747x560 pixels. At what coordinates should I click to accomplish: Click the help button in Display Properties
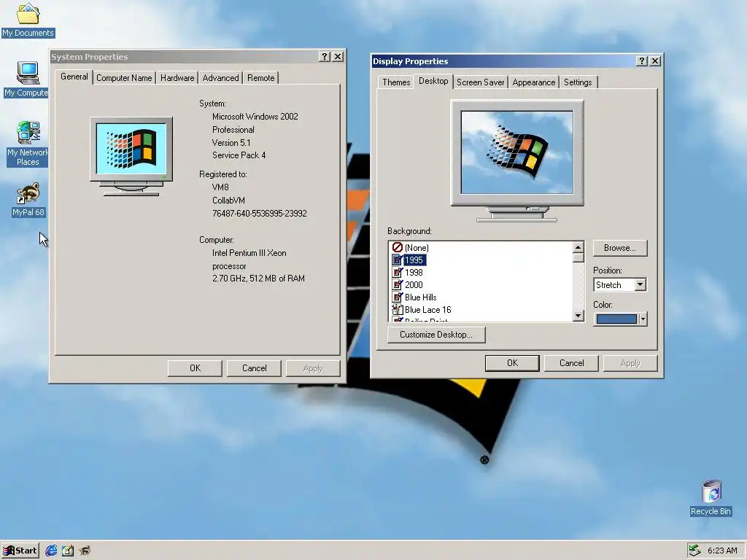[642, 61]
